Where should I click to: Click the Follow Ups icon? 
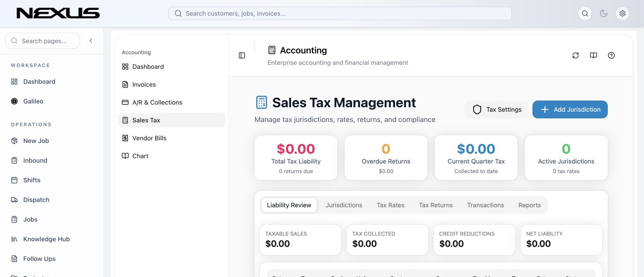(14, 259)
